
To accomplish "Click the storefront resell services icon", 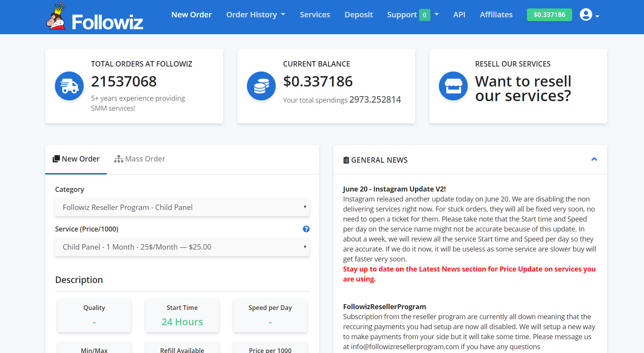I will pos(453,86).
